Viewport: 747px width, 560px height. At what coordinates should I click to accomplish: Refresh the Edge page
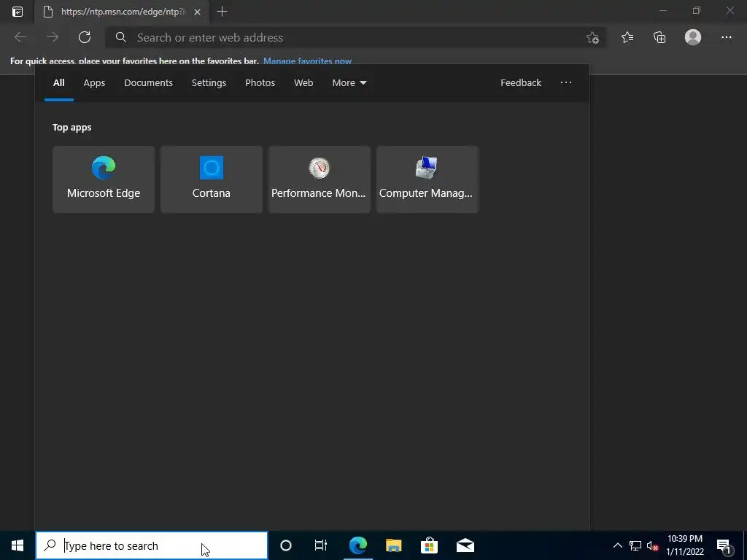click(x=85, y=37)
